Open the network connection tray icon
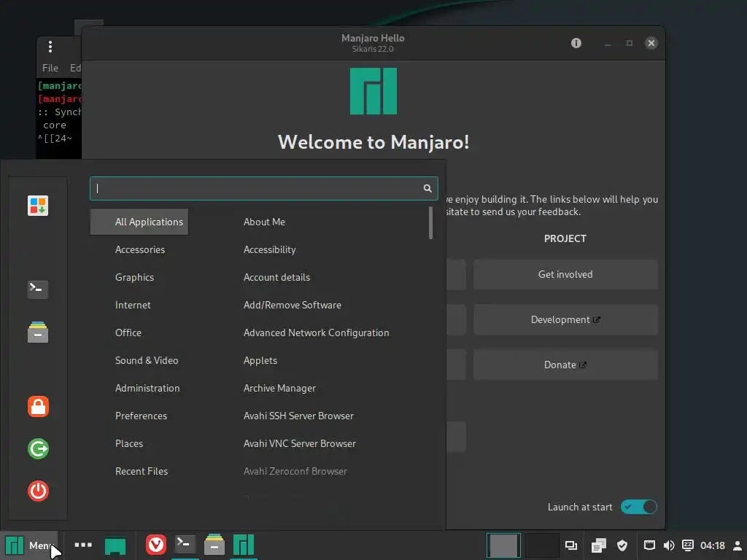Screen dimensions: 747x560 649,545
